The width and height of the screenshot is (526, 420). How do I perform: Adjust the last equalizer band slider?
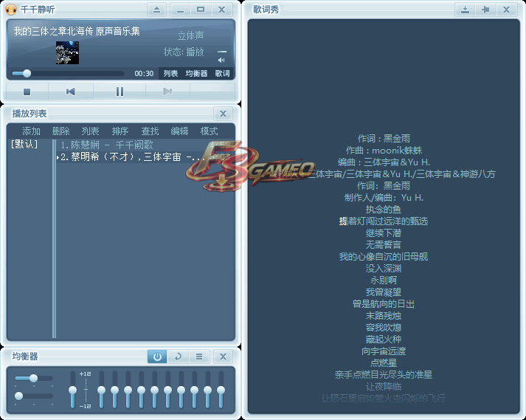pos(221,390)
